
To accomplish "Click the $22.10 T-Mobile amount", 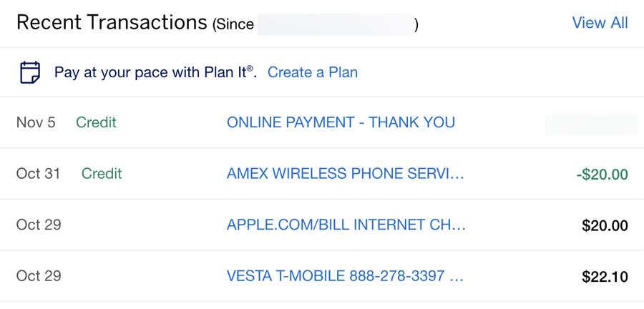I will point(605,277).
